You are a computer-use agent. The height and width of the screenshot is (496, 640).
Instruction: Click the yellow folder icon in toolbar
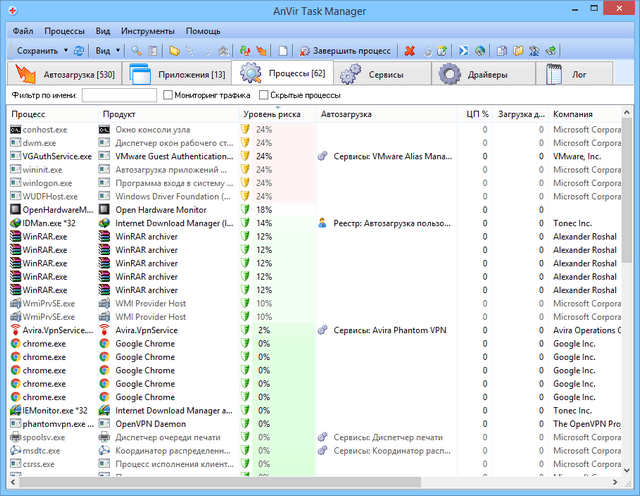tap(173, 50)
